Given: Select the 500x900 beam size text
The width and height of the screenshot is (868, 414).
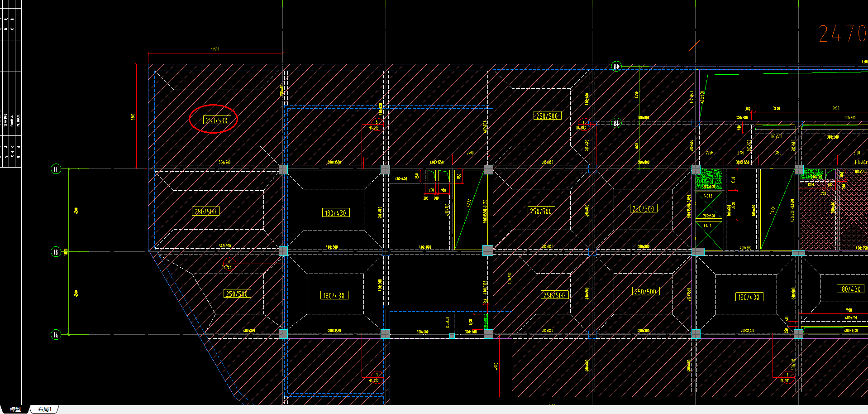Looking at the screenshot, I should [224, 162].
